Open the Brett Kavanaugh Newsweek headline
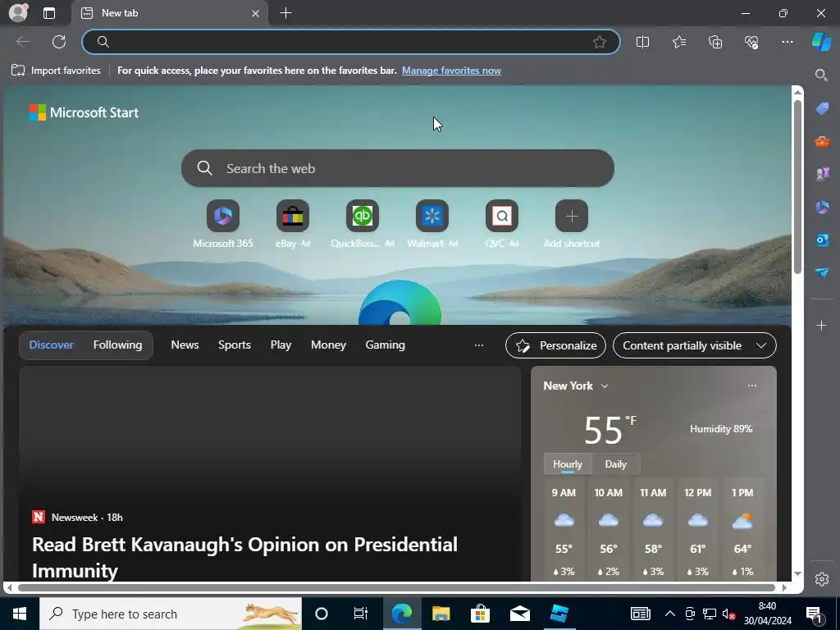Screen dimensions: 840x630 point(244,557)
